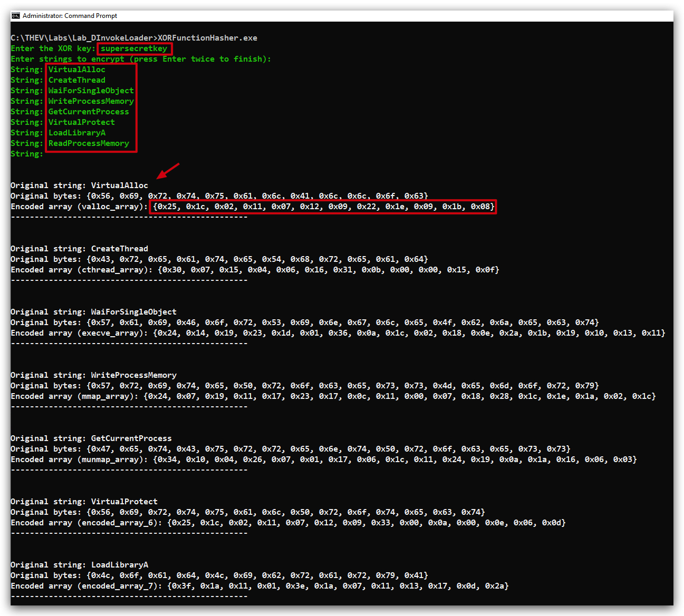This screenshot has height=616, width=684.
Task: Select typed input "VirtualProtect" after String: prompt
Action: [x=82, y=122]
